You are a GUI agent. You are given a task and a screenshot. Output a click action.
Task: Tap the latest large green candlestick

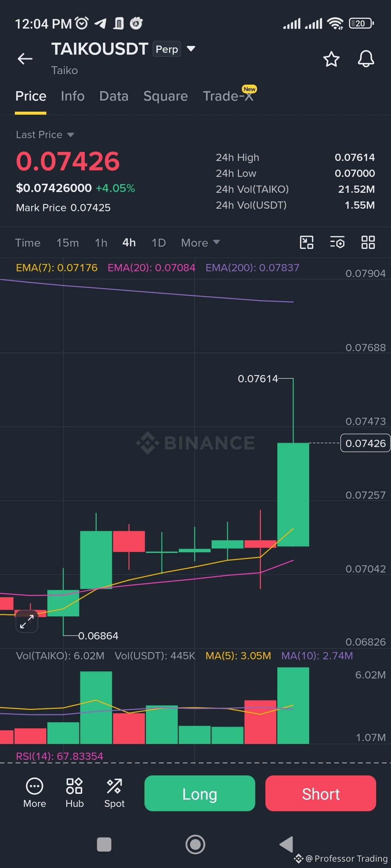[x=293, y=494]
